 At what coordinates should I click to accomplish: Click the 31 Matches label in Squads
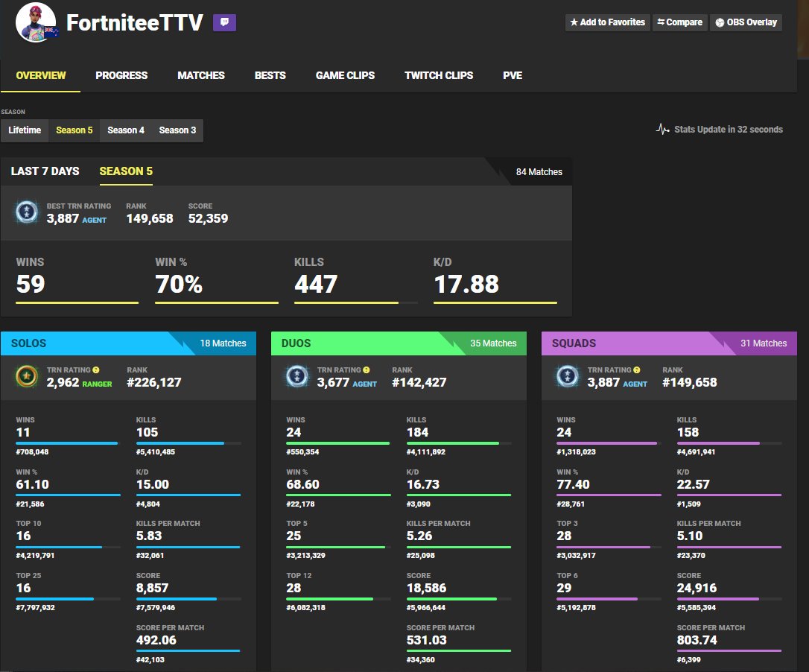coord(764,343)
